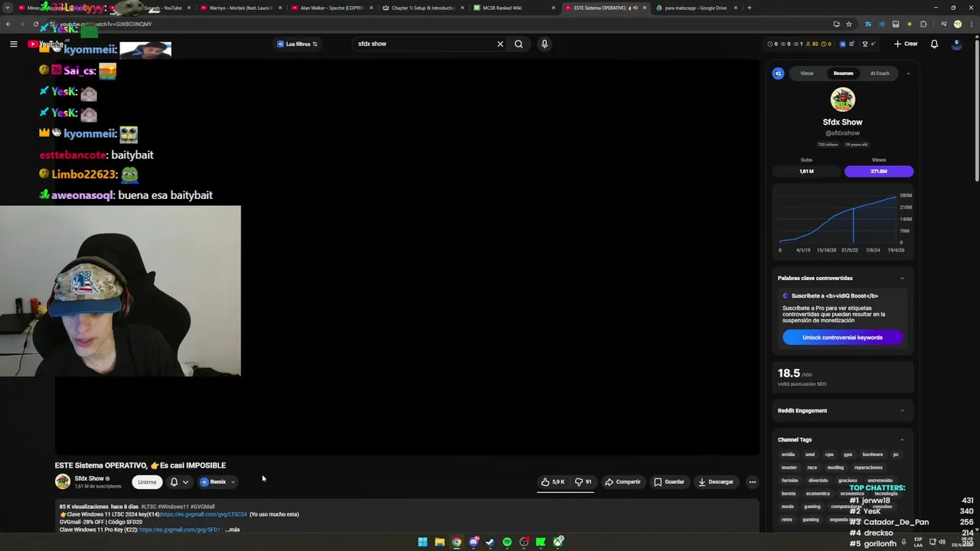Open the gvgmall LTSC24 link
The image size is (980, 551).
coord(204,514)
